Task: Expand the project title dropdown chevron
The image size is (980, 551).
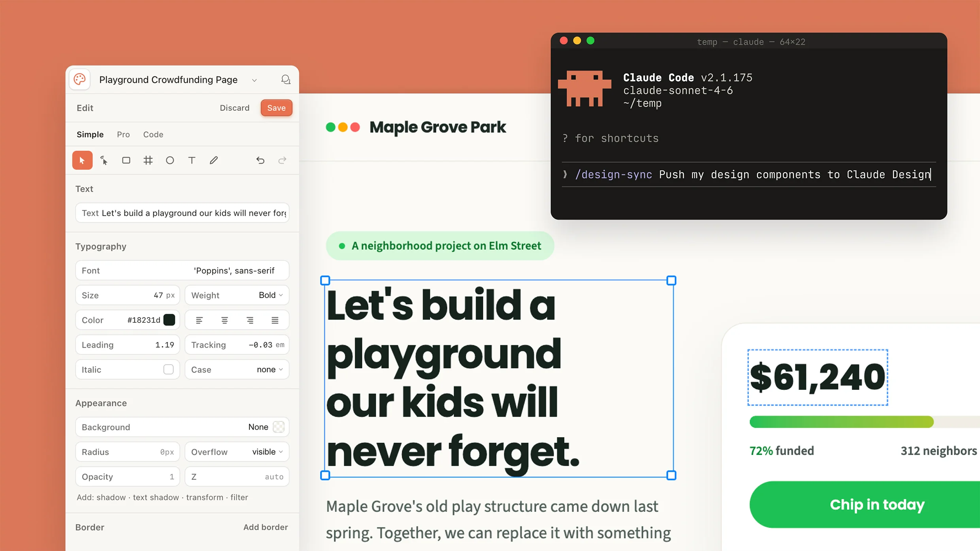Action: [x=254, y=80]
